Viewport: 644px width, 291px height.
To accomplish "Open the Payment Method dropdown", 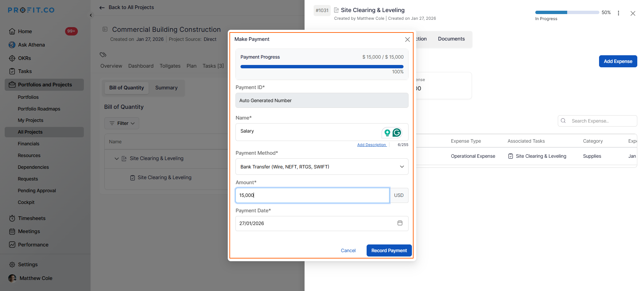I will point(322,167).
